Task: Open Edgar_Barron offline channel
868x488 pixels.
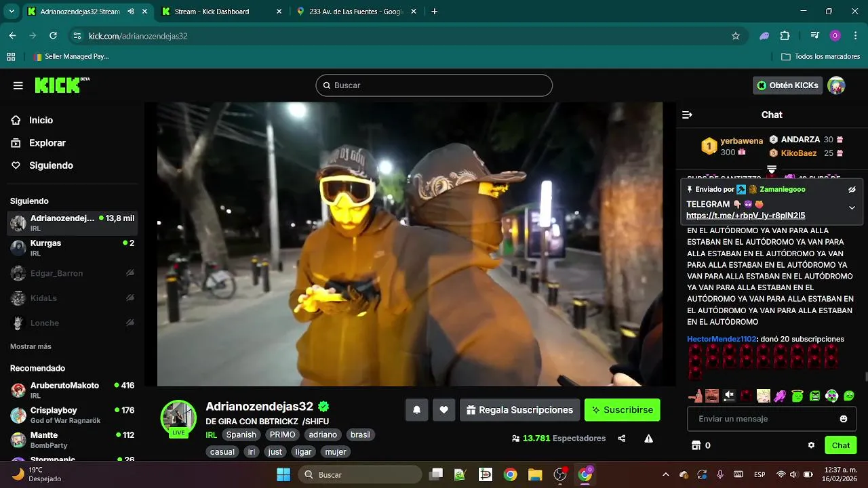Action: (x=73, y=273)
